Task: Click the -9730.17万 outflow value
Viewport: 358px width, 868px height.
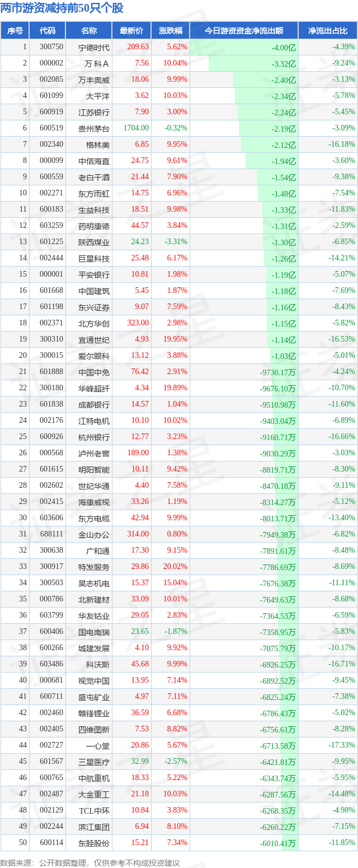Action: pyautogui.click(x=278, y=372)
